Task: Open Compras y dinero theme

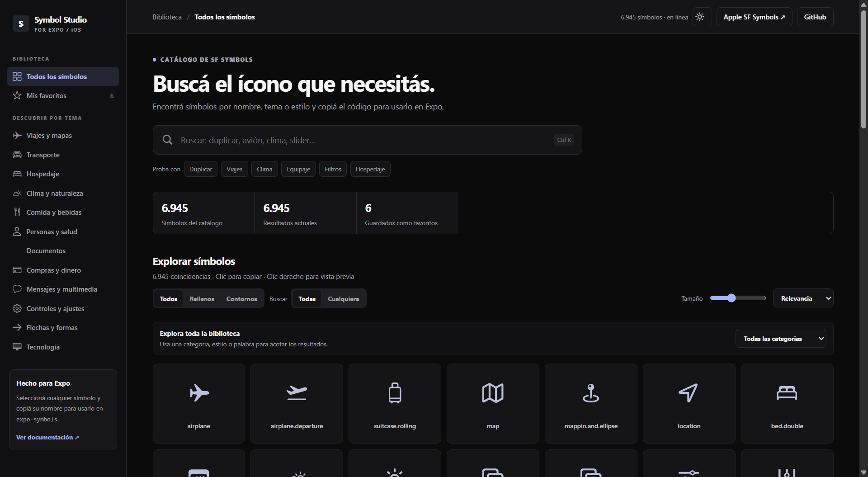Action: tap(63, 270)
